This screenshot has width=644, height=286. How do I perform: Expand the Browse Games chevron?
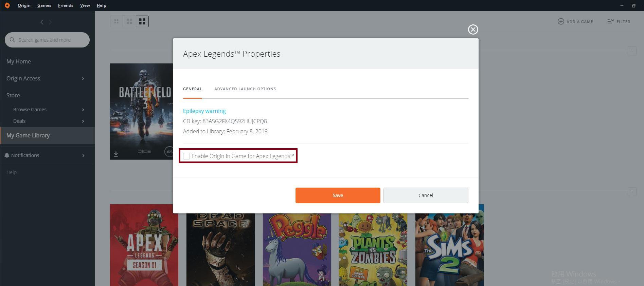tap(83, 110)
